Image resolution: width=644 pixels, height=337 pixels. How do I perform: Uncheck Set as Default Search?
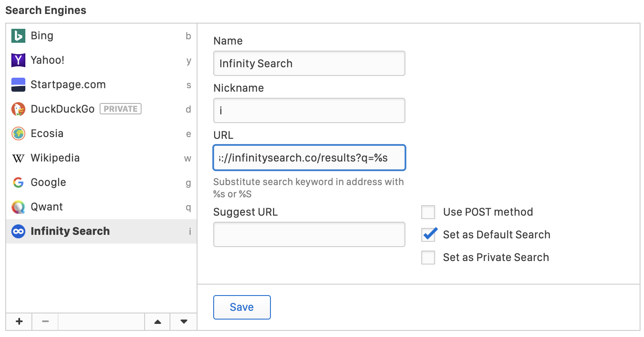coord(428,235)
